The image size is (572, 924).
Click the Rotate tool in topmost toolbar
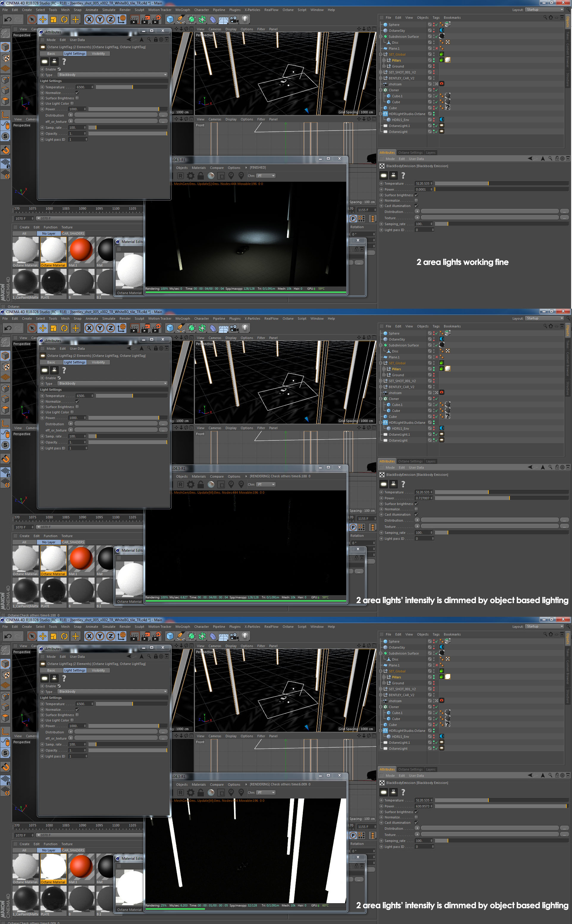coord(64,19)
